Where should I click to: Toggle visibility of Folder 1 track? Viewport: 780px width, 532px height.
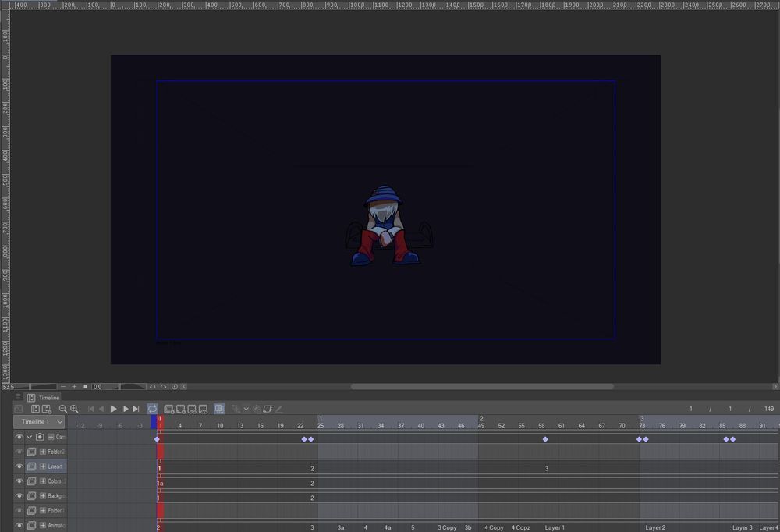(x=19, y=511)
